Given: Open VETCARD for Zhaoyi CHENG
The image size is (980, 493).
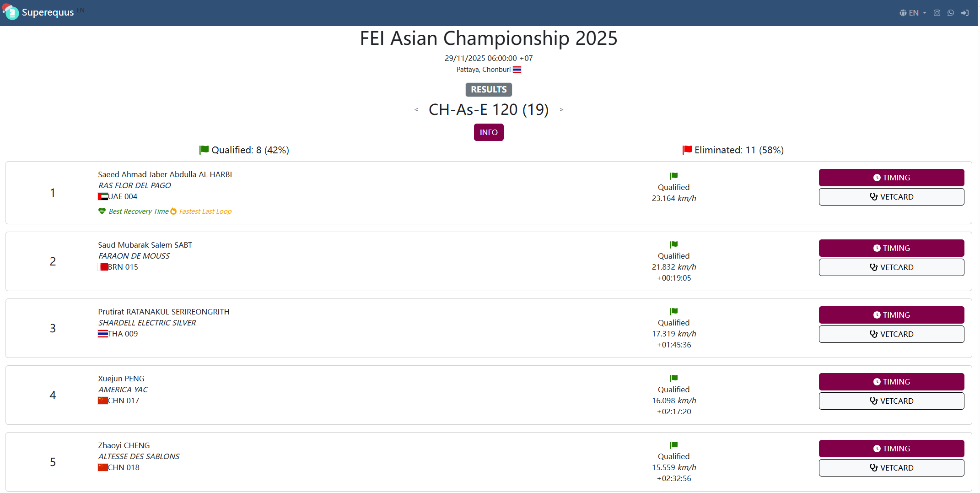Looking at the screenshot, I should click(891, 468).
